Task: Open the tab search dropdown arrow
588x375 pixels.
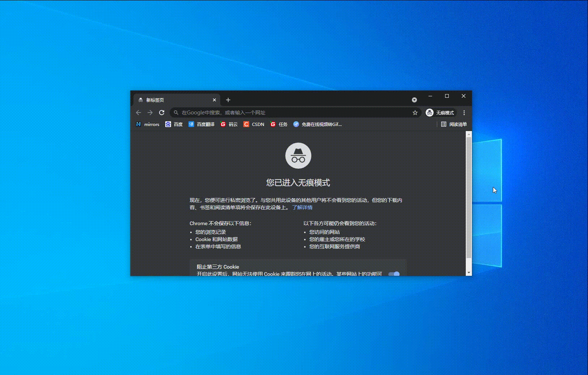Action: [414, 100]
